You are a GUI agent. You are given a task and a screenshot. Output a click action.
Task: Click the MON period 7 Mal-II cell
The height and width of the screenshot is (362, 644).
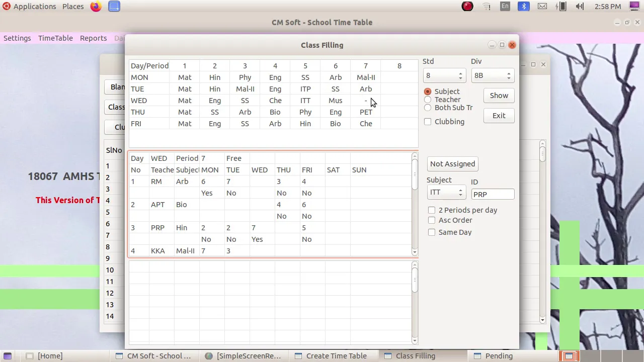click(366, 77)
